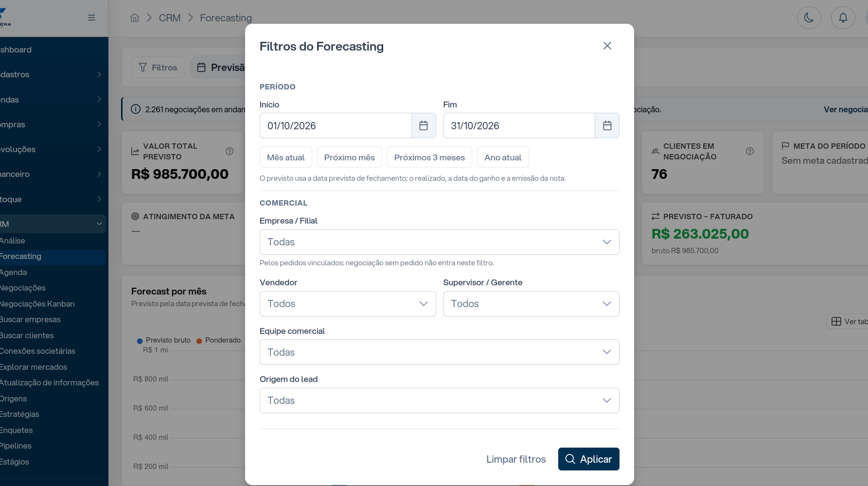Open the Início date calendar picker icon
The image size is (868, 486).
pyautogui.click(x=424, y=125)
